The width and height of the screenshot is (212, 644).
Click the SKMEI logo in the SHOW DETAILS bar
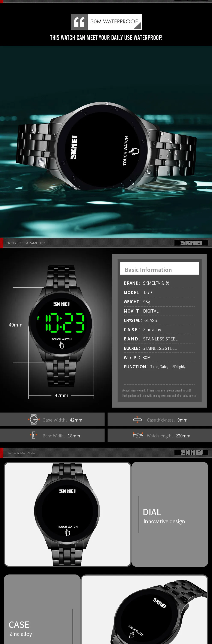[191, 452]
